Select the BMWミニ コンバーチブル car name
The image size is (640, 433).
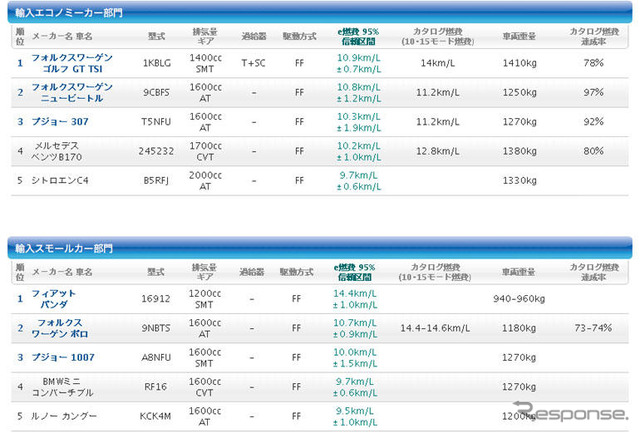click(62, 387)
